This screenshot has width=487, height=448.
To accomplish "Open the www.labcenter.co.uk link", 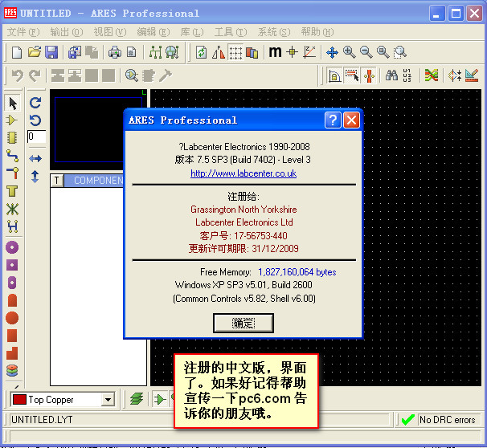I will pyautogui.click(x=243, y=173).
